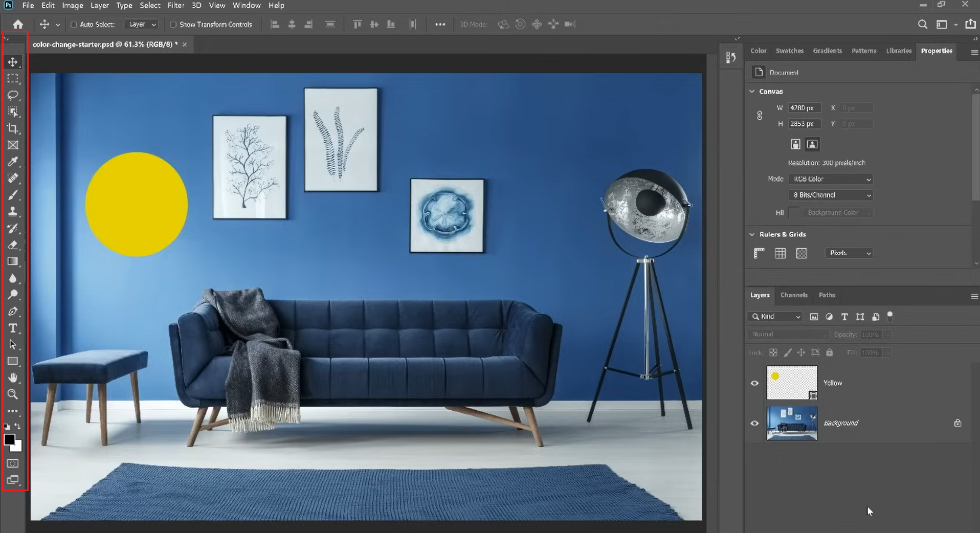Select the Move tool
The height and width of the screenshot is (533, 980).
13,61
